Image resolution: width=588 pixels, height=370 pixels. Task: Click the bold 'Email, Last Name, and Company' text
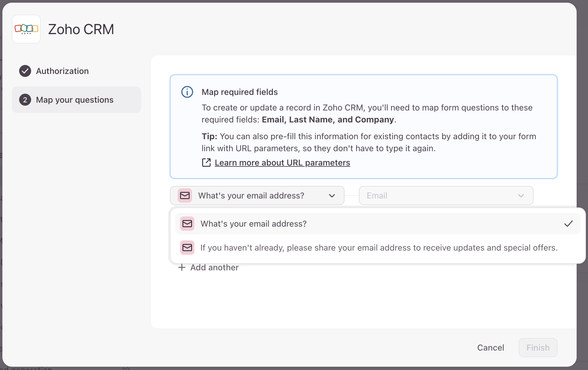click(328, 119)
